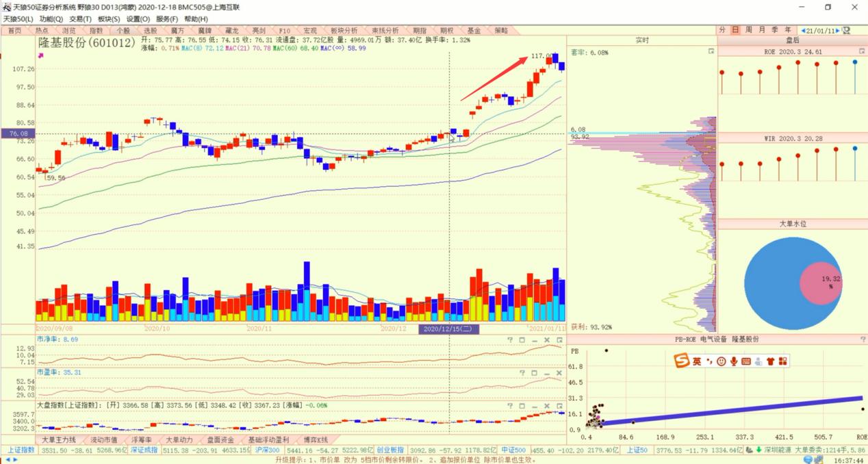Viewport: 868px width, 464px height.
Task: Switch to the 魔方 tab
Action: [177, 31]
